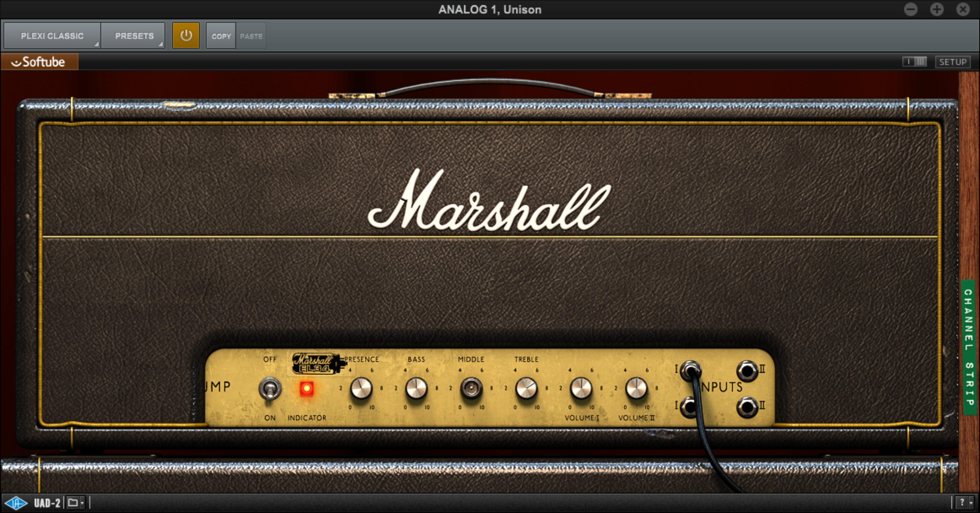Click the PASTE button
The image size is (980, 513).
pyautogui.click(x=251, y=36)
